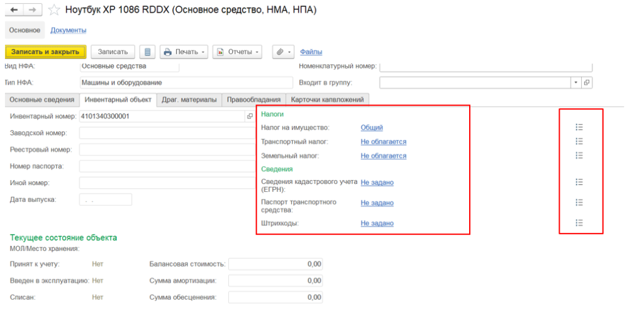This screenshot has height=309, width=644.
Task: Click the Реестровый номер field
Action: click(x=167, y=150)
